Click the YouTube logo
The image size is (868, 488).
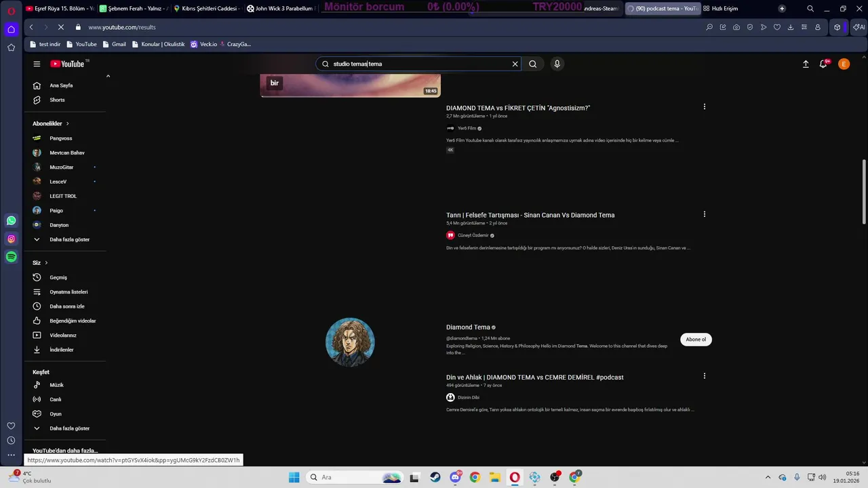[67, 64]
